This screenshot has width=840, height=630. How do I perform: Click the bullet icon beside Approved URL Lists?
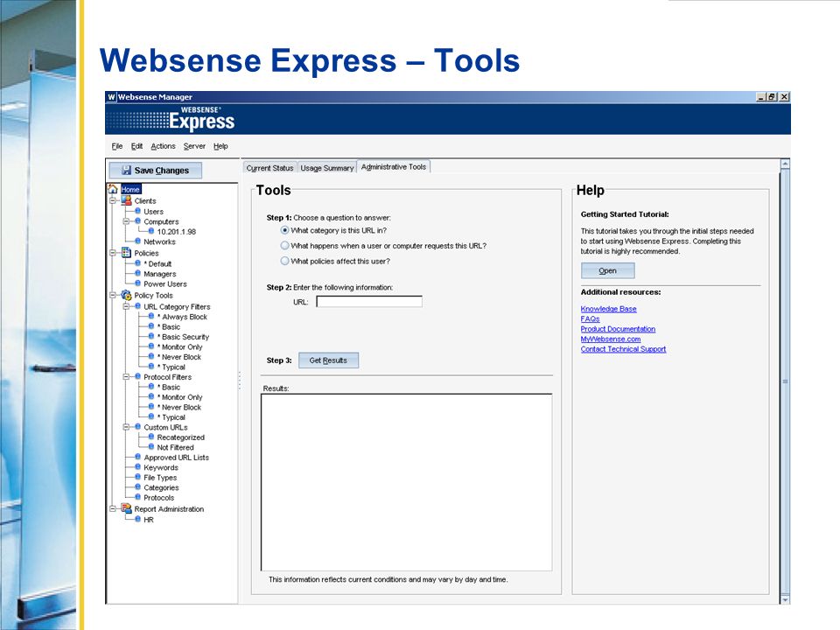tap(137, 457)
